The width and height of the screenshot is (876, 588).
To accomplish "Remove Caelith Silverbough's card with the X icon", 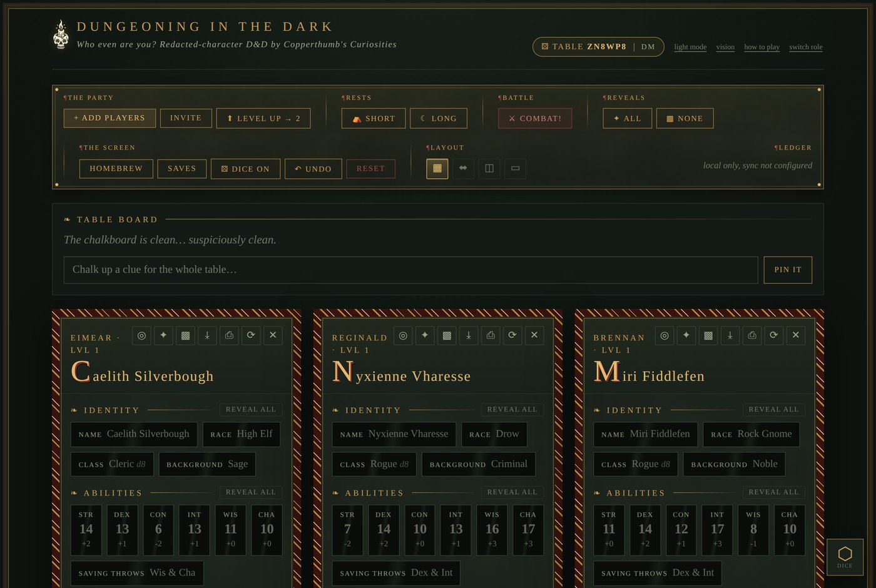I will 273,335.
